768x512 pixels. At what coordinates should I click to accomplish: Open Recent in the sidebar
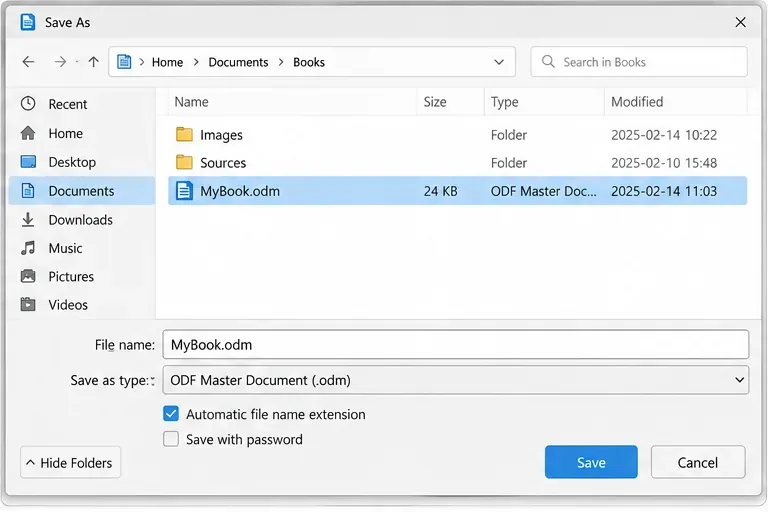(82, 104)
